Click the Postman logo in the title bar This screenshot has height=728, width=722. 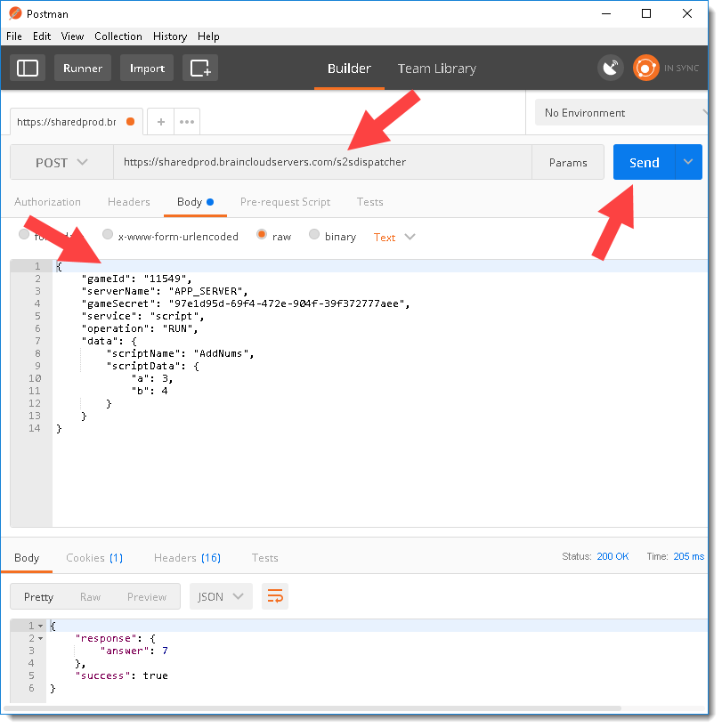[x=14, y=13]
